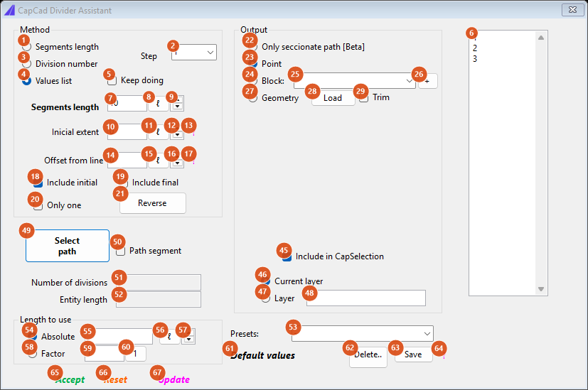
Task: Click scroll down arrow in values list
Action: [541, 289]
